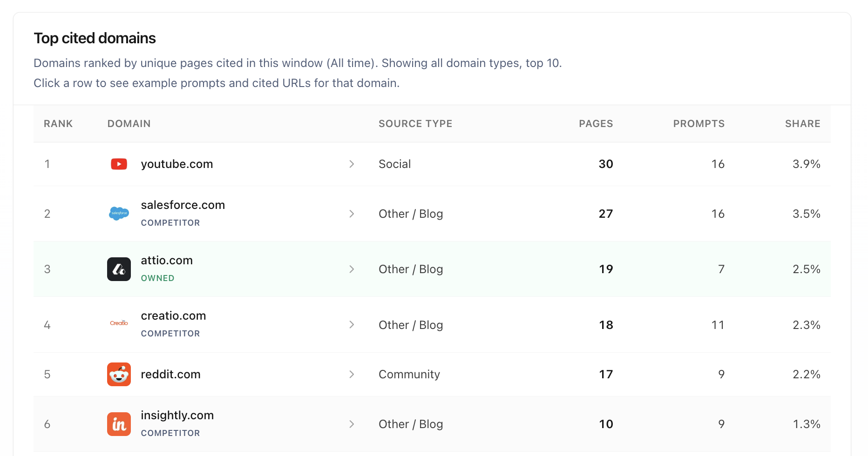
Task: Click rank number 5 for reddit.com
Action: coord(47,374)
